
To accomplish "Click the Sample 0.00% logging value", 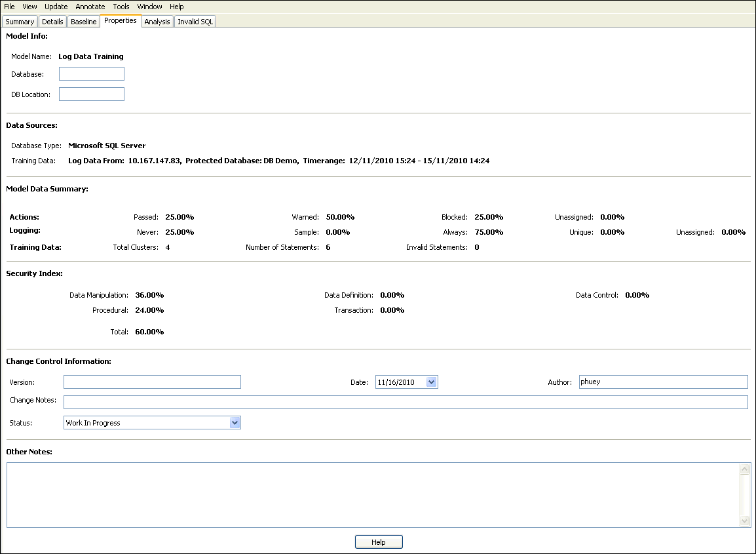I will click(338, 232).
